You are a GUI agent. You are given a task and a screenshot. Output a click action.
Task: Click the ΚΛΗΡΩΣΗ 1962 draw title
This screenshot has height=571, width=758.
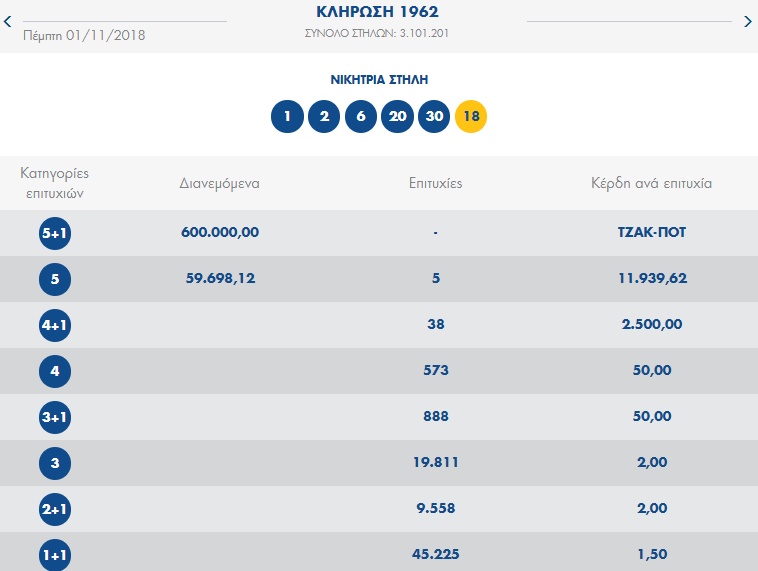point(378,13)
